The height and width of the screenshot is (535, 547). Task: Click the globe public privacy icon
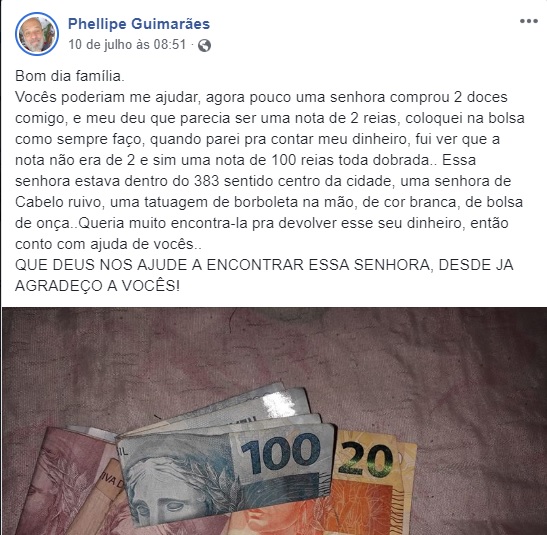204,45
